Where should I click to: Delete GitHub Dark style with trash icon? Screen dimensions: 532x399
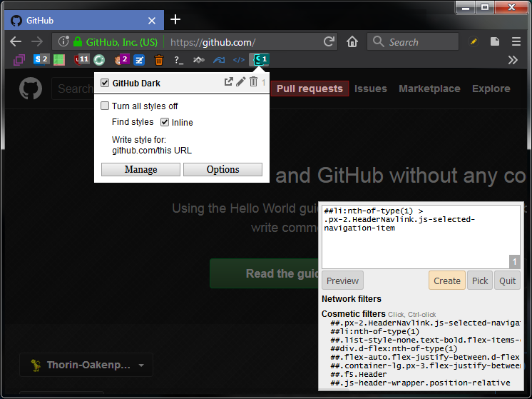tap(253, 81)
